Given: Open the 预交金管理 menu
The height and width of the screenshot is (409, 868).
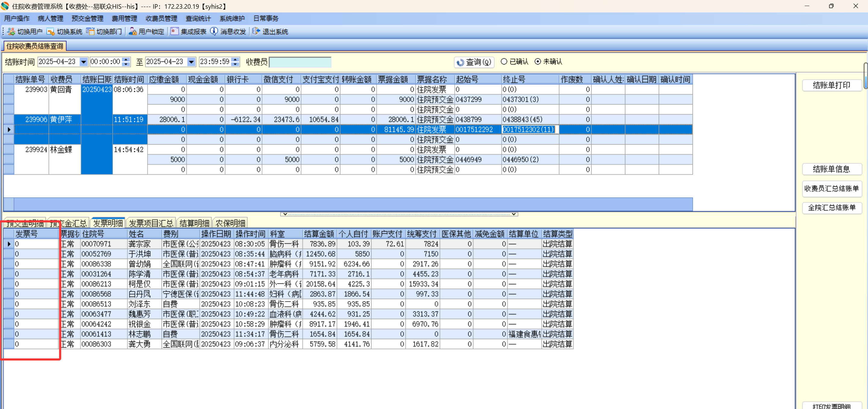Looking at the screenshot, I should click(x=87, y=18).
